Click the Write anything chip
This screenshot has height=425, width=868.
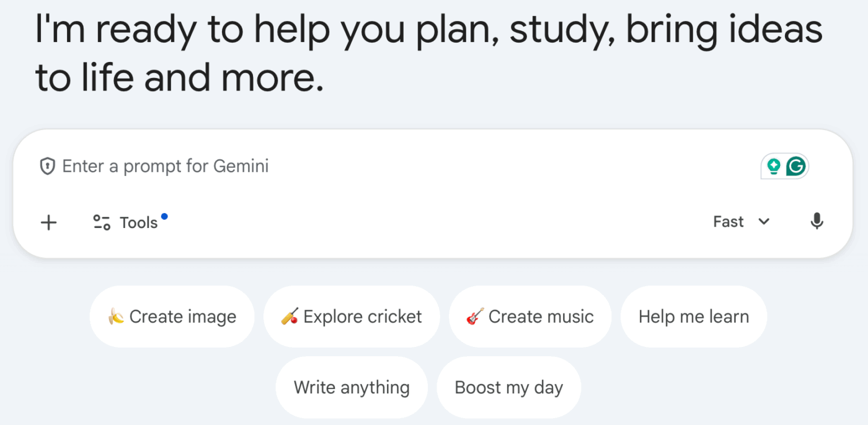click(352, 387)
